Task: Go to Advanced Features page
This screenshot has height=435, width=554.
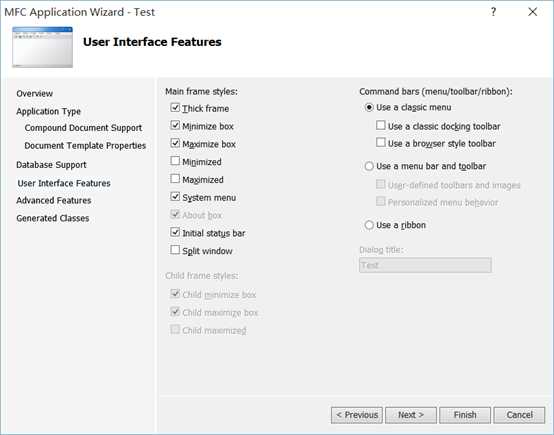Action: click(x=54, y=200)
